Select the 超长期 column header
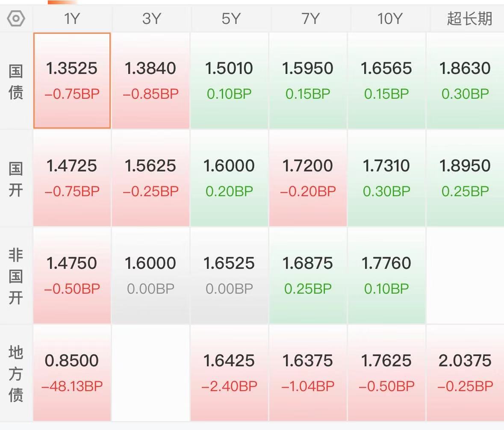The width and height of the screenshot is (504, 430). pyautogui.click(x=469, y=19)
